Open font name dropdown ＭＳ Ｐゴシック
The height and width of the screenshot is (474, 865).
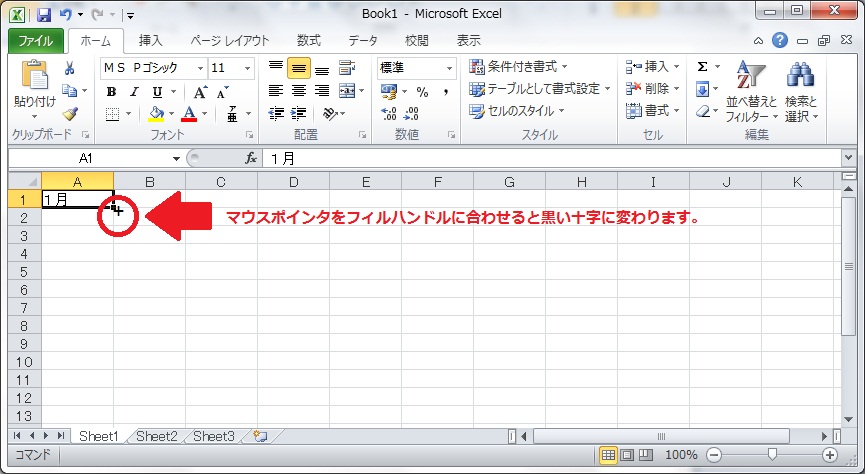[x=200, y=68]
